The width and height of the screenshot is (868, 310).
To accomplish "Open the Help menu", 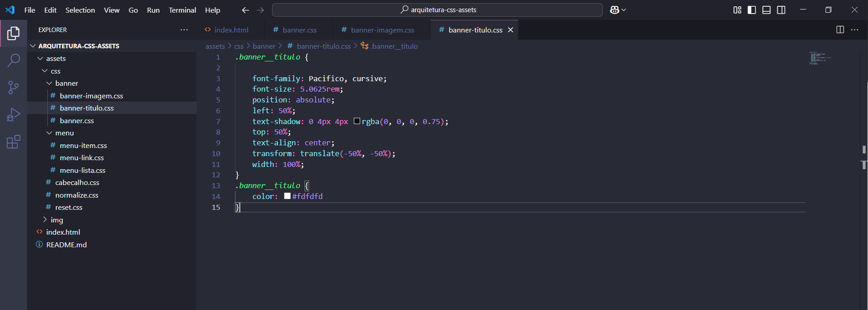I will 212,10.
